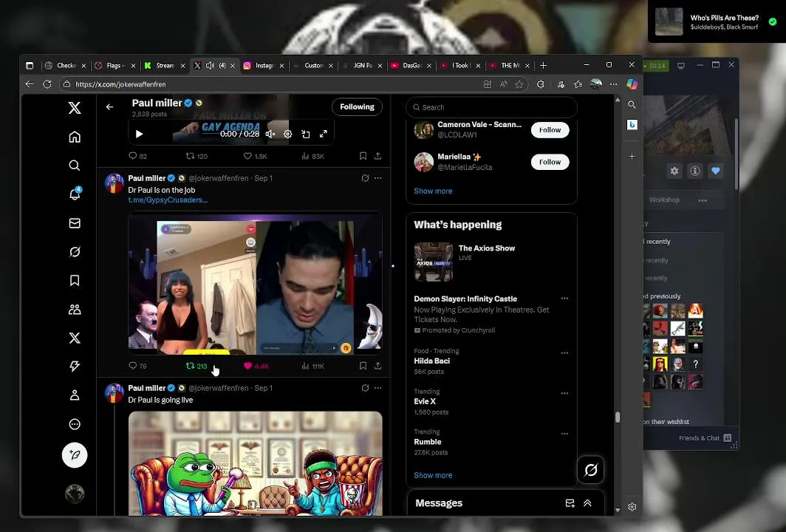Open more options on 'going live' post
Viewport: 786px width, 532px height.
(x=378, y=388)
